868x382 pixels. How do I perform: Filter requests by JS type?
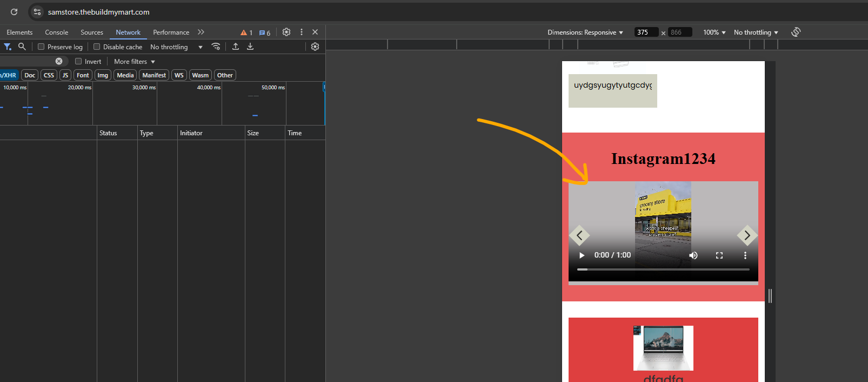pos(65,75)
